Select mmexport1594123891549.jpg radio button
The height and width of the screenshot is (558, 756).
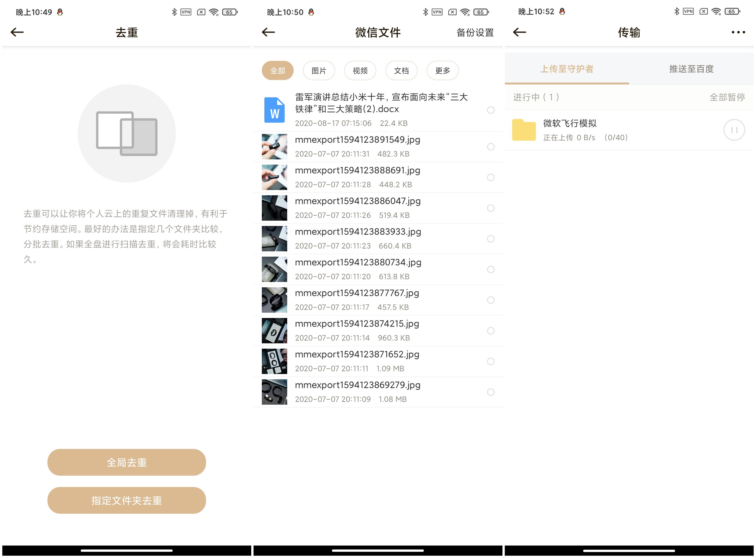point(491,147)
